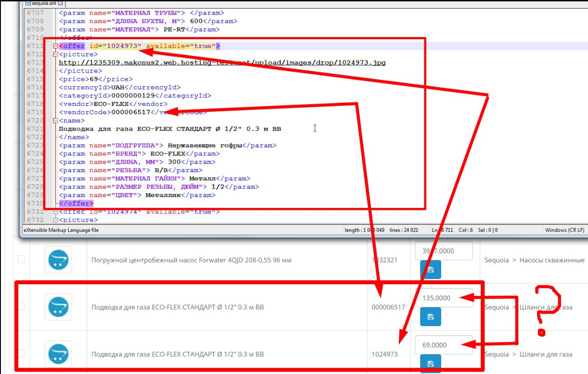Click line number 6715 in the margin
This screenshot has width=588, height=374.
(x=35, y=79)
